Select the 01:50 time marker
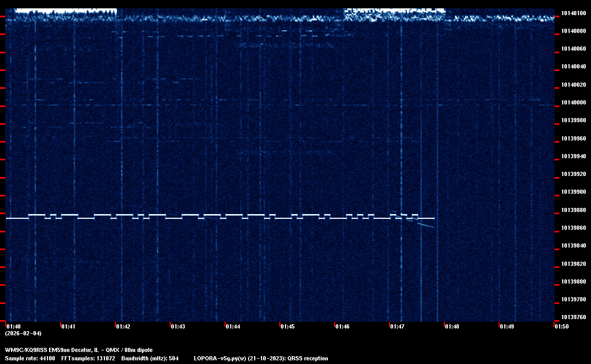The height and width of the screenshot is (364, 591). (561, 326)
